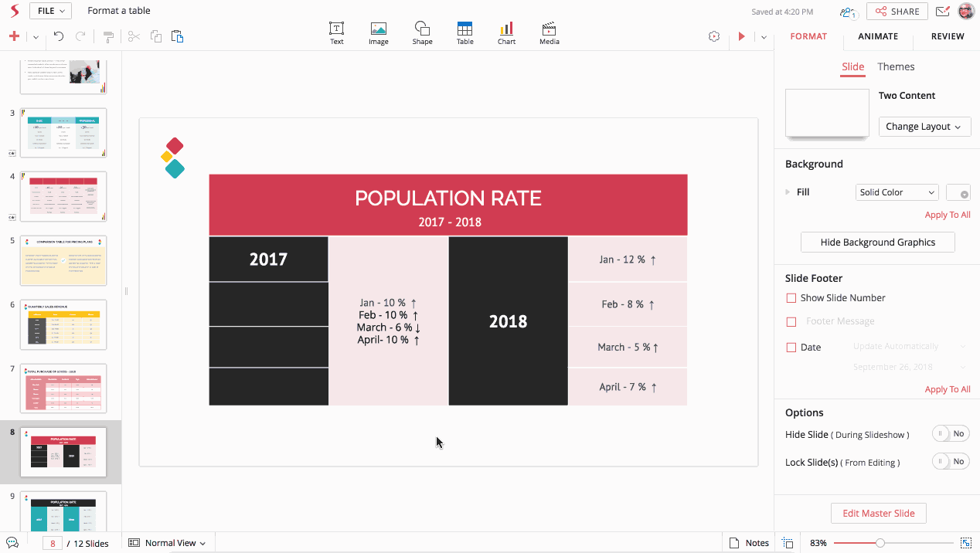Select the Slide sub-tab
The width and height of the screenshot is (980, 553).
[852, 67]
